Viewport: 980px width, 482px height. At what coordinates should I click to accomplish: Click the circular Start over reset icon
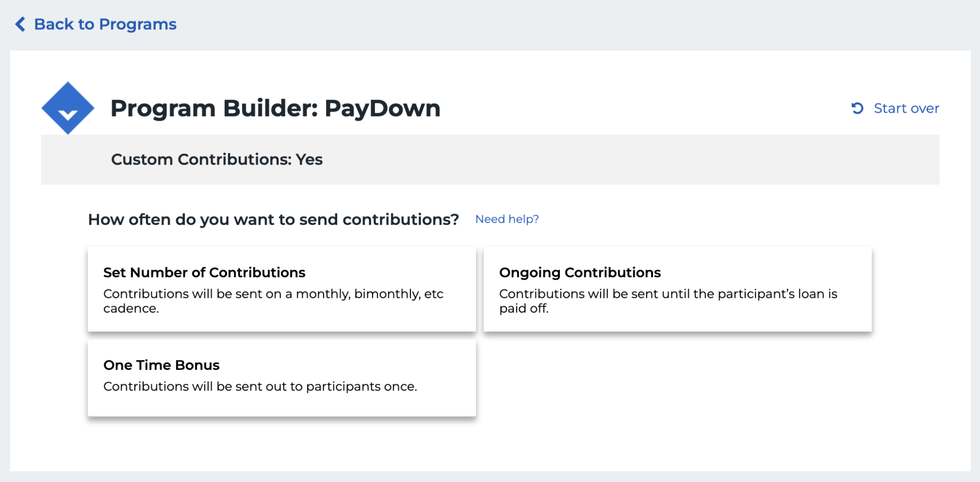[857, 108]
